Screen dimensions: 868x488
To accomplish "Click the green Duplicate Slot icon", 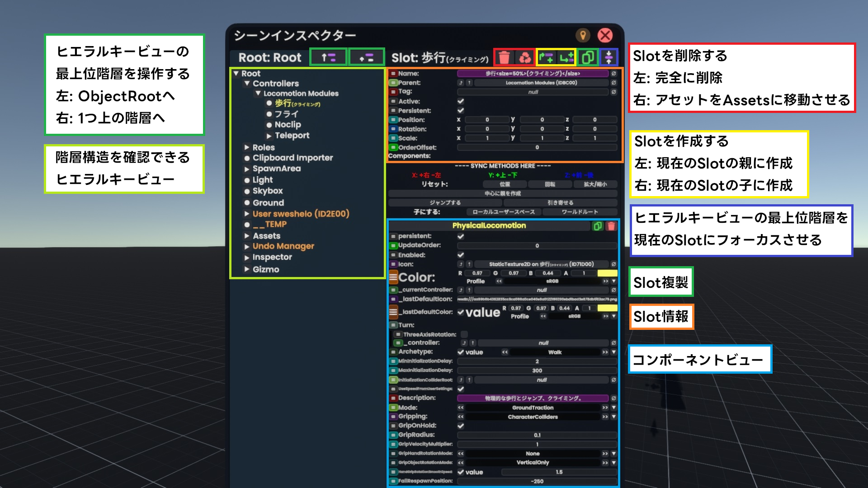I will (x=588, y=57).
